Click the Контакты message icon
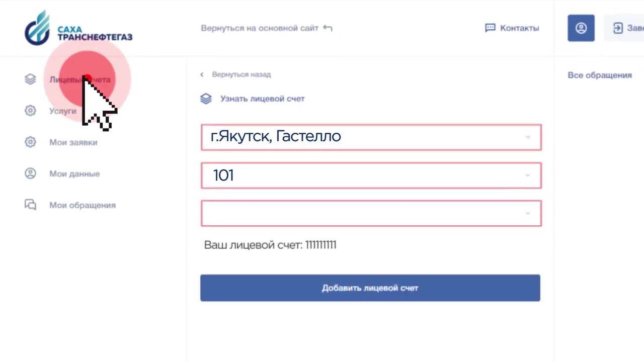644x362 pixels. coord(490,28)
